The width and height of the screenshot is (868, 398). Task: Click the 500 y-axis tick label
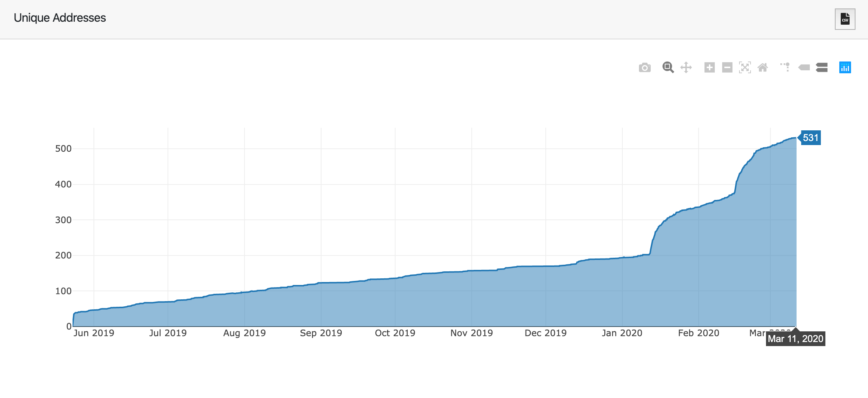(63, 149)
